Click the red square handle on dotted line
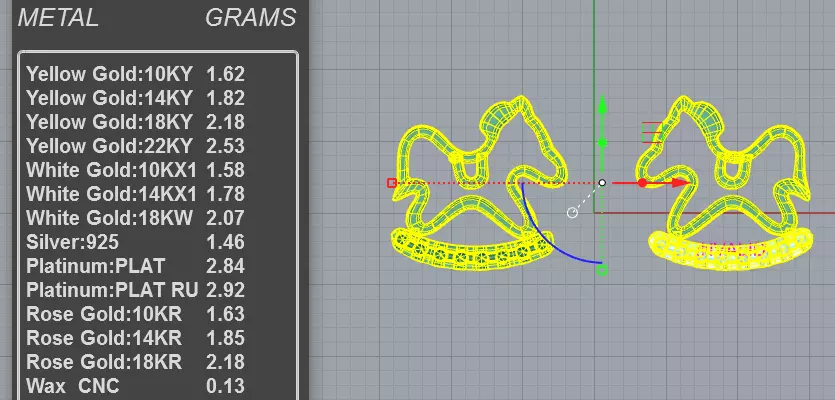This screenshot has height=400, width=835. click(392, 183)
